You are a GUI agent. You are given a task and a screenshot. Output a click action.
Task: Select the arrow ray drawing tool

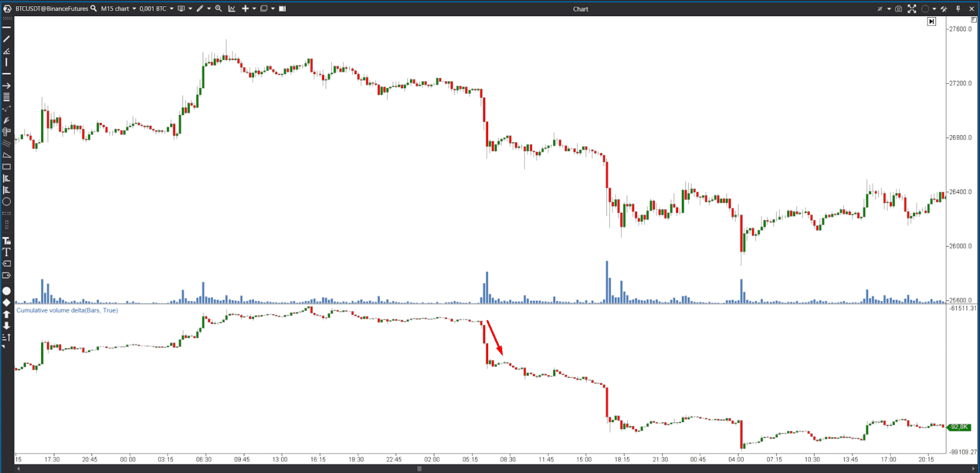7,86
